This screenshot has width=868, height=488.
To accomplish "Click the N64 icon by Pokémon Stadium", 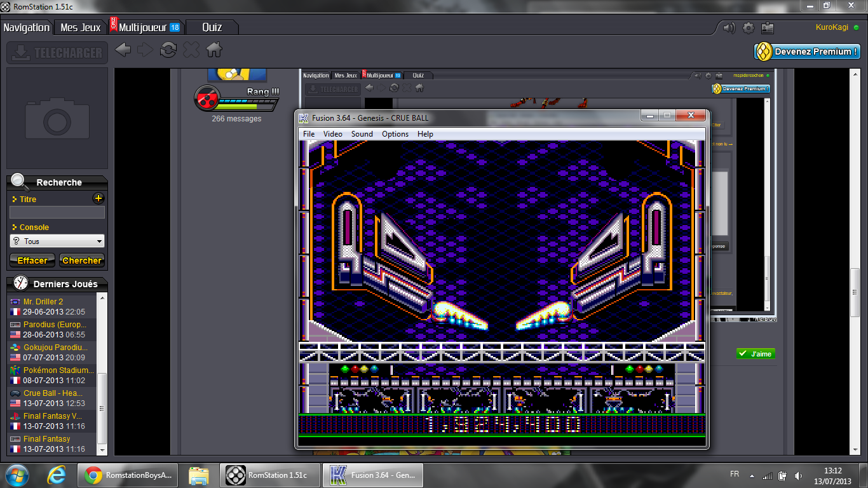I will pyautogui.click(x=15, y=370).
